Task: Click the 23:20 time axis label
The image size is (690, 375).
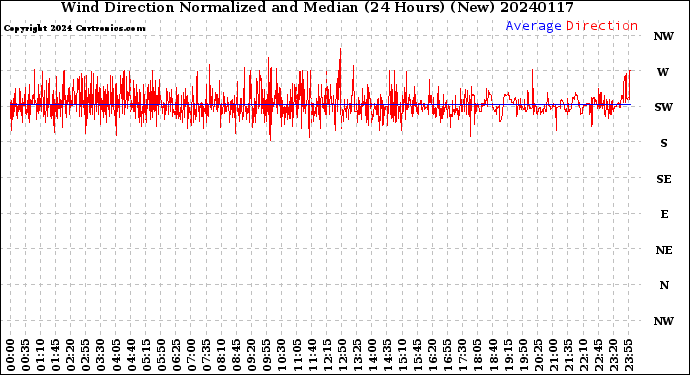Action: [x=613, y=355]
